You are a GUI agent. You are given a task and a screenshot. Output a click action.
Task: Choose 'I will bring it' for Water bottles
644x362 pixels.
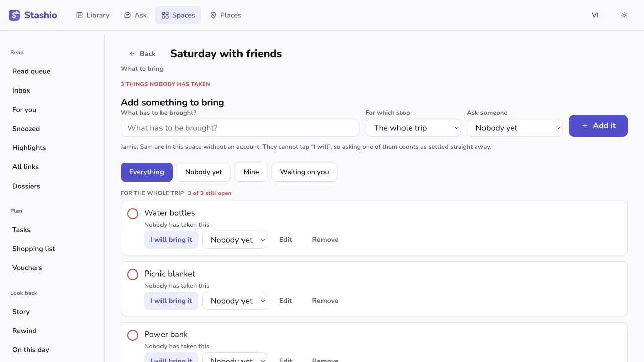tap(171, 240)
